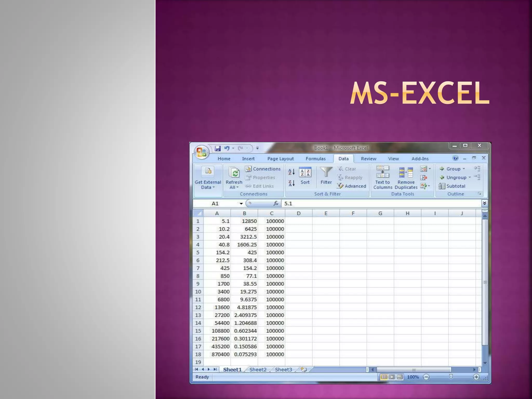This screenshot has height=399, width=532.
Task: Select column B header
Action: click(244, 213)
